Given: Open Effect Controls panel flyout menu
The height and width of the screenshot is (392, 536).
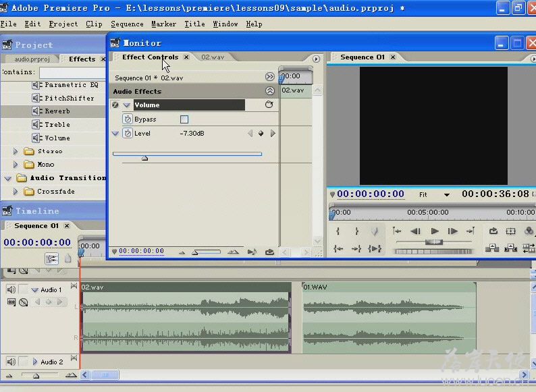Looking at the screenshot, I should [316, 59].
